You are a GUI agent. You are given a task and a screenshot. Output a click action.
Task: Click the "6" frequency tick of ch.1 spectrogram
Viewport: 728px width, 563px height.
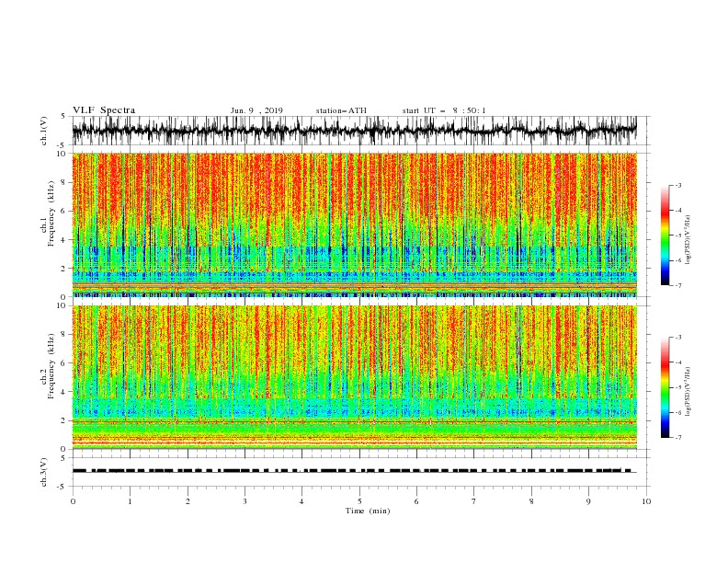(x=63, y=211)
